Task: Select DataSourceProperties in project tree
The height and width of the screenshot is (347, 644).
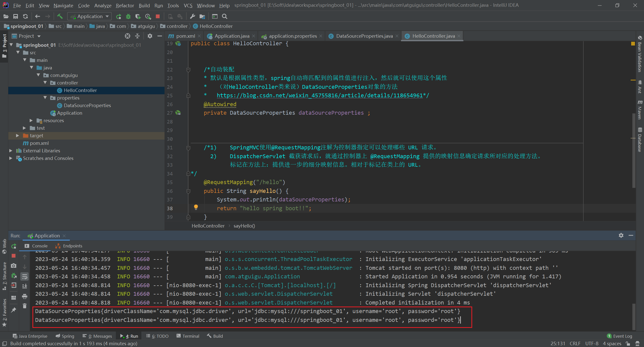Action: tap(87, 105)
